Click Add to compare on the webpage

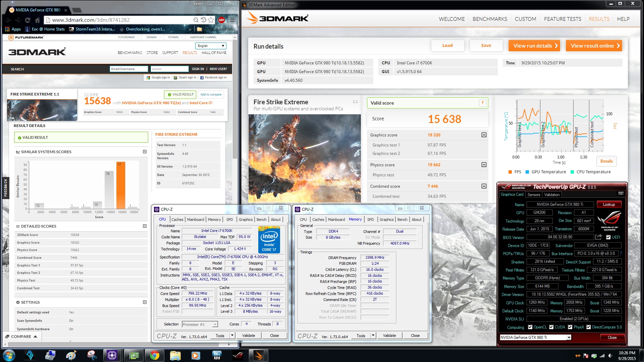pos(211,95)
